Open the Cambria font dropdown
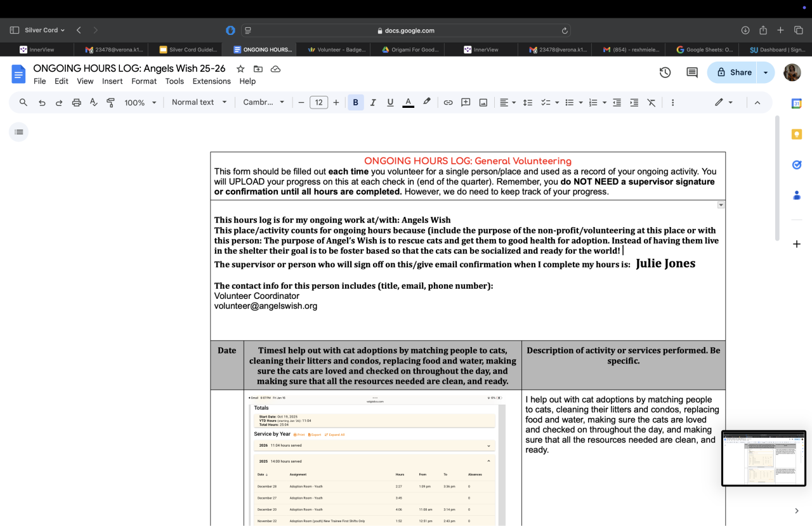The height and width of the screenshot is (526, 812). 263,102
